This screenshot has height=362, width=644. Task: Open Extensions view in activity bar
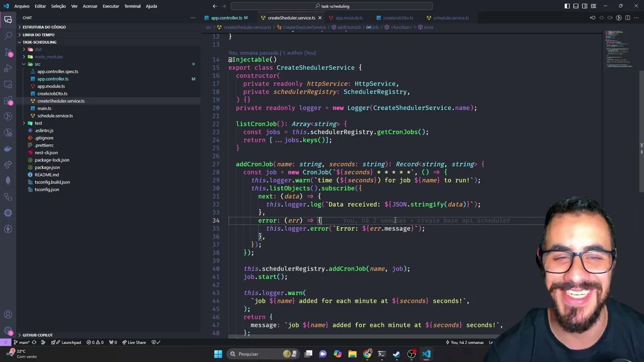[8, 100]
